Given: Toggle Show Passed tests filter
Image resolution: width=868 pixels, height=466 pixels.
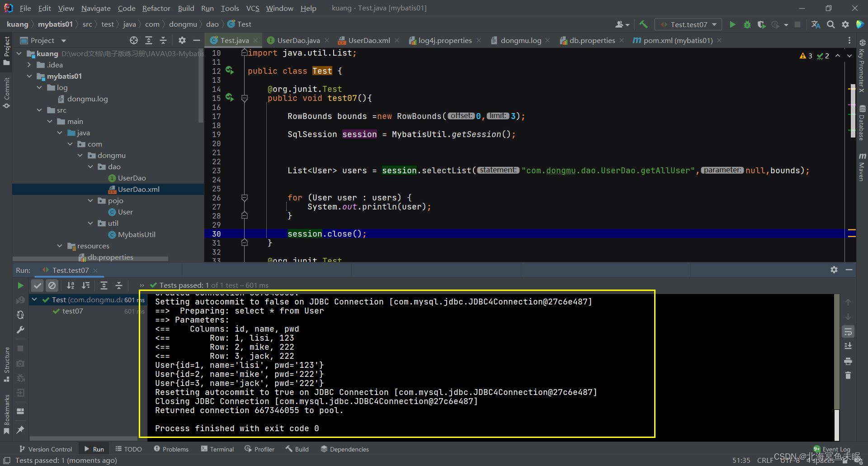Looking at the screenshot, I should pos(38,285).
